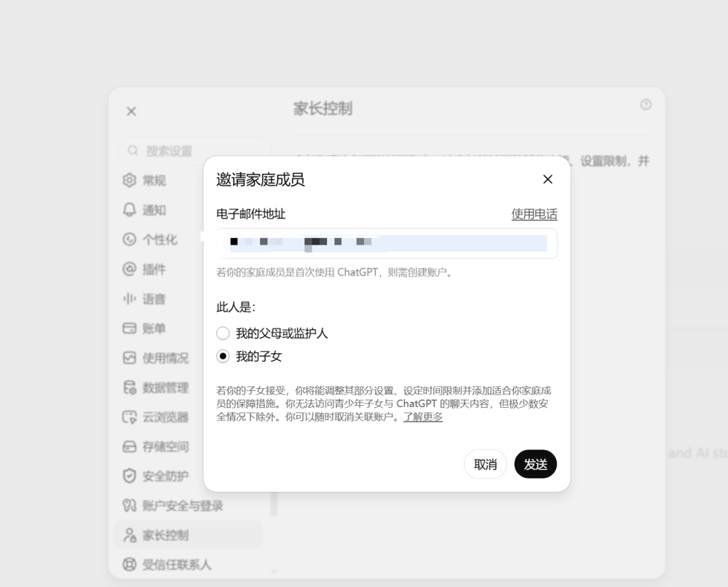This screenshot has height=587, width=728.
Task: Open the 常规 general settings gear icon
Action: point(130,180)
